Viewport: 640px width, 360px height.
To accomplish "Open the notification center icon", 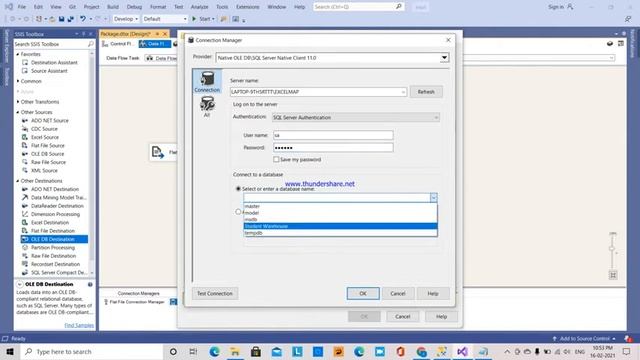I will 627,351.
